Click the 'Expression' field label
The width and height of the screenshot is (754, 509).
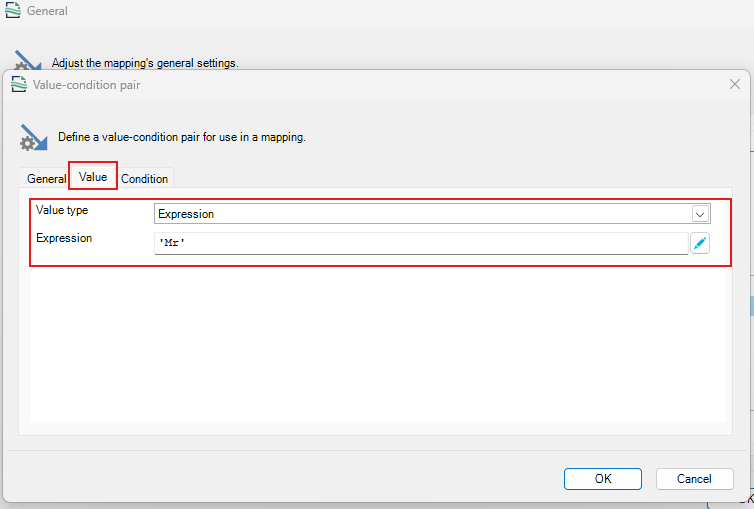pos(64,238)
